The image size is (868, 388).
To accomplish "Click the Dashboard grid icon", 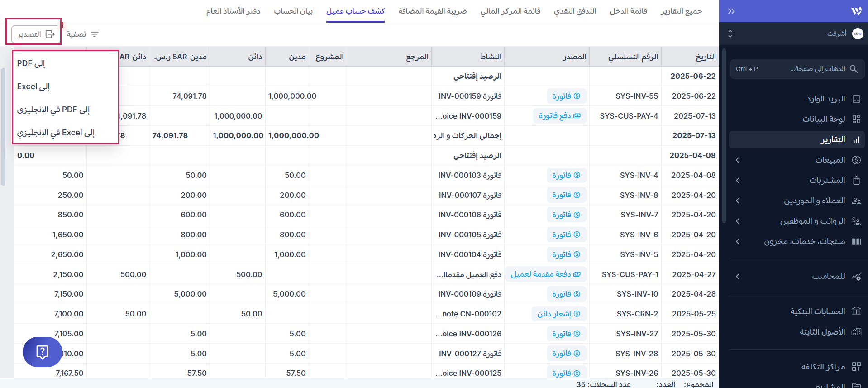I will (856, 119).
